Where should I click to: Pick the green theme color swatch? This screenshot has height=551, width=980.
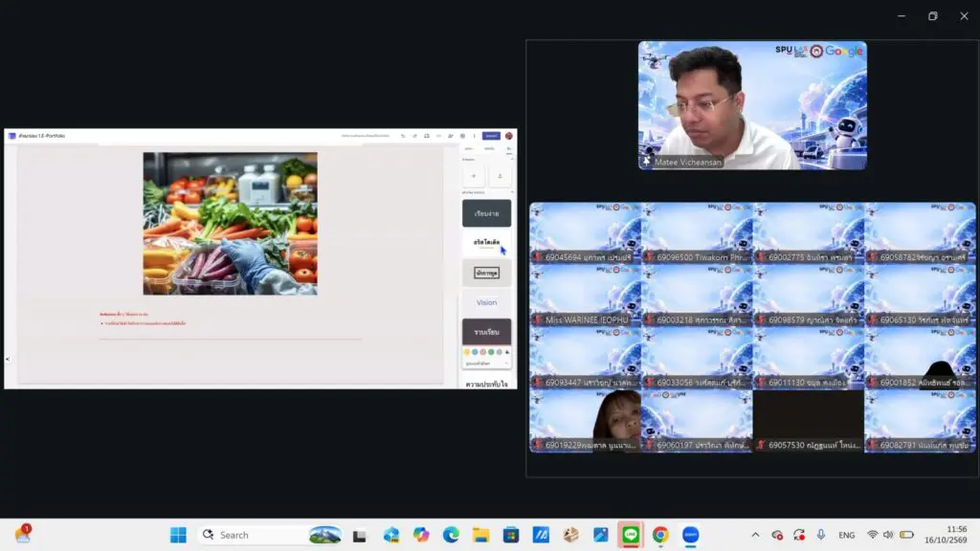[x=491, y=352]
